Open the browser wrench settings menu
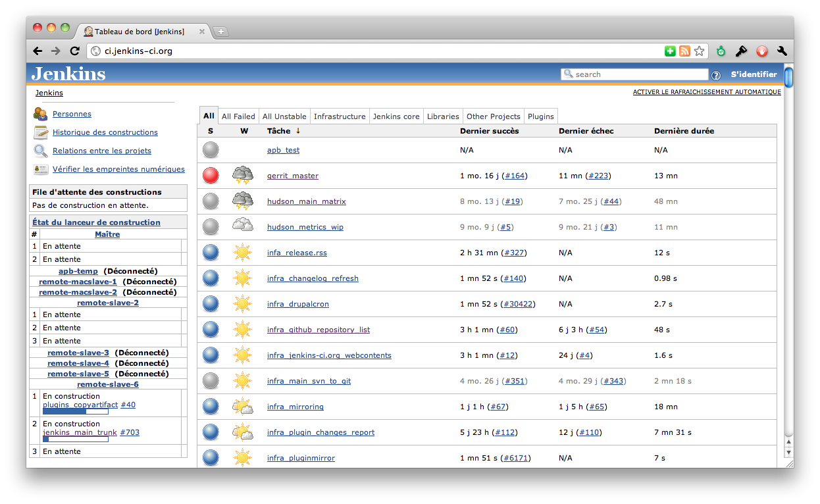This screenshot has height=504, width=820. 782,51
